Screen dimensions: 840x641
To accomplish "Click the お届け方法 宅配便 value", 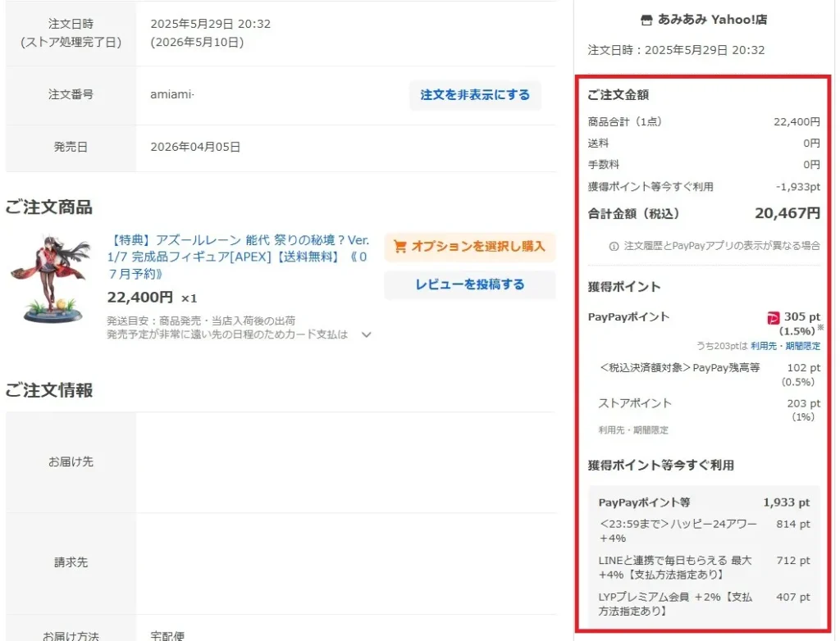I will click(167, 635).
